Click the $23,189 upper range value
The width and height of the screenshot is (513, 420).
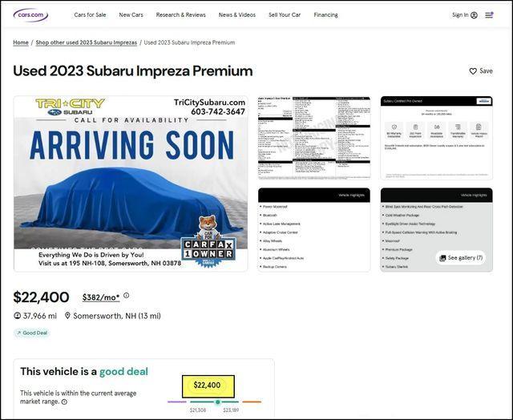pyautogui.click(x=231, y=410)
